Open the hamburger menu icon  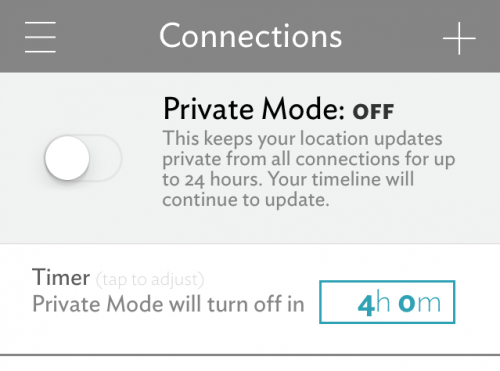click(x=40, y=37)
